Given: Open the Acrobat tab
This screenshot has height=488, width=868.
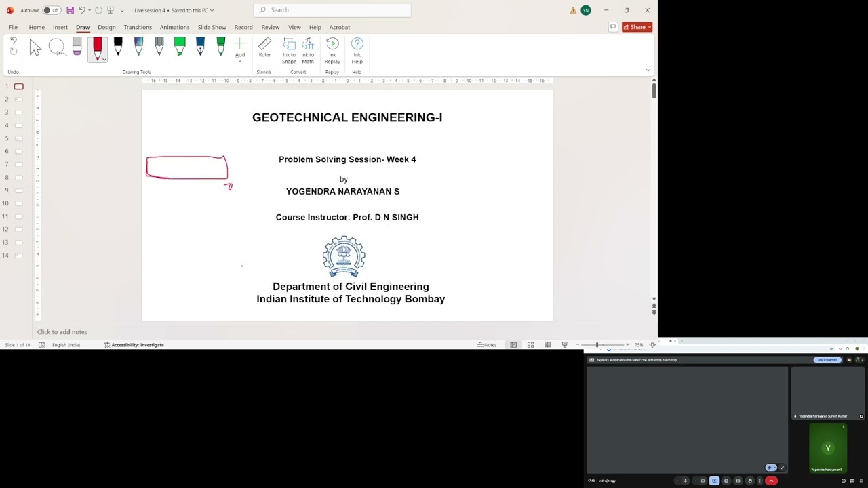Looking at the screenshot, I should click(x=340, y=27).
